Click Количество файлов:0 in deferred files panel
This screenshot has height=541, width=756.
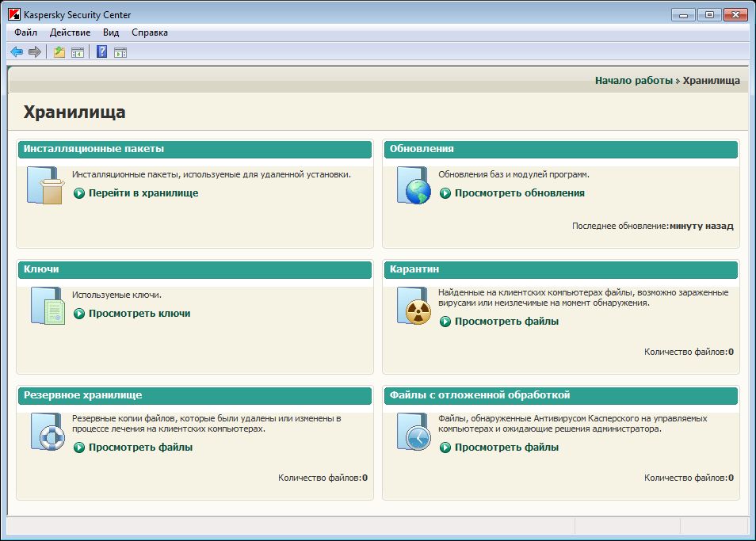[689, 478]
